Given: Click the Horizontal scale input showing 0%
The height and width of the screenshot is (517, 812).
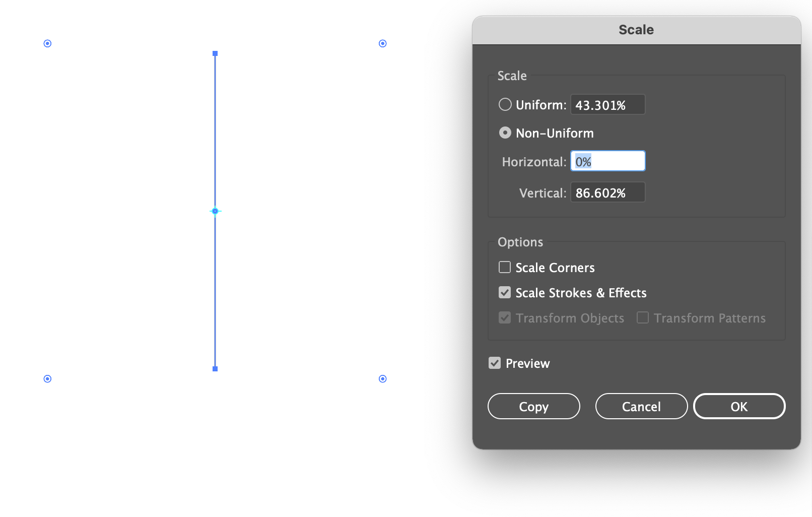Looking at the screenshot, I should click(607, 160).
